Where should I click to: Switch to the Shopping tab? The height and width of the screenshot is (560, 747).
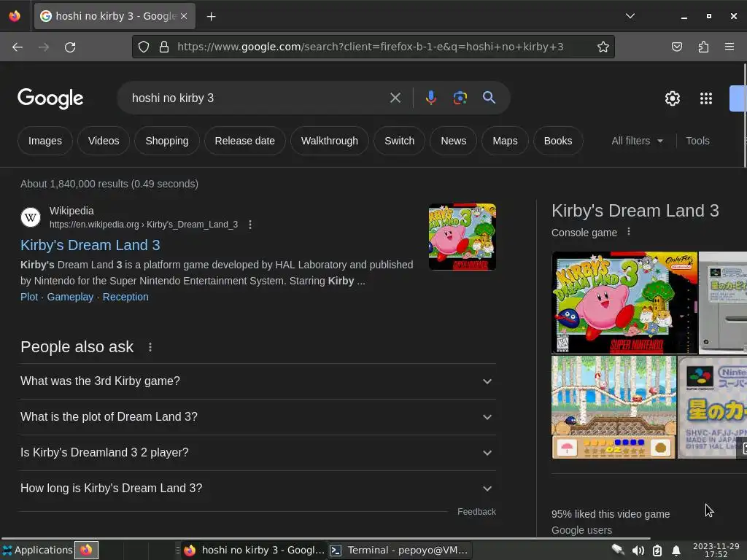167,141
